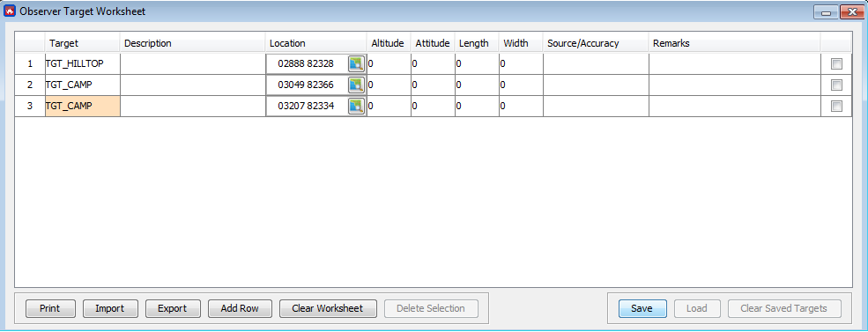
Task: Click the Import button
Action: [110, 308]
